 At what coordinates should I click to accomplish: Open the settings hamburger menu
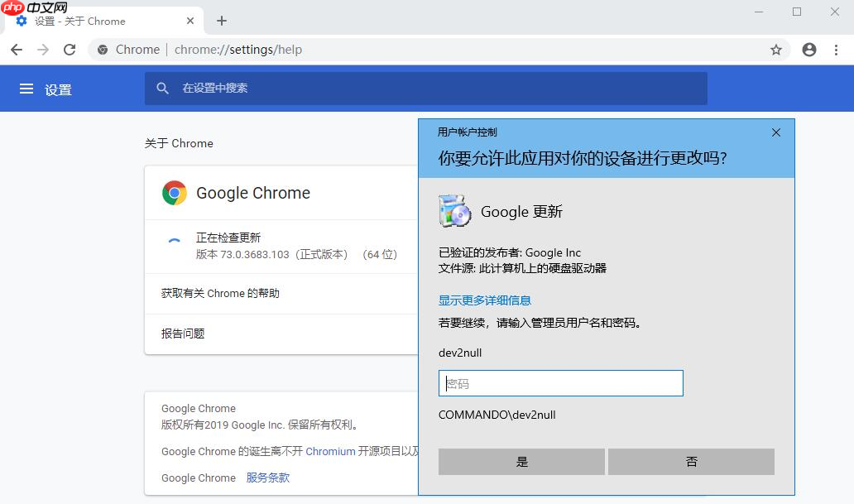point(26,89)
